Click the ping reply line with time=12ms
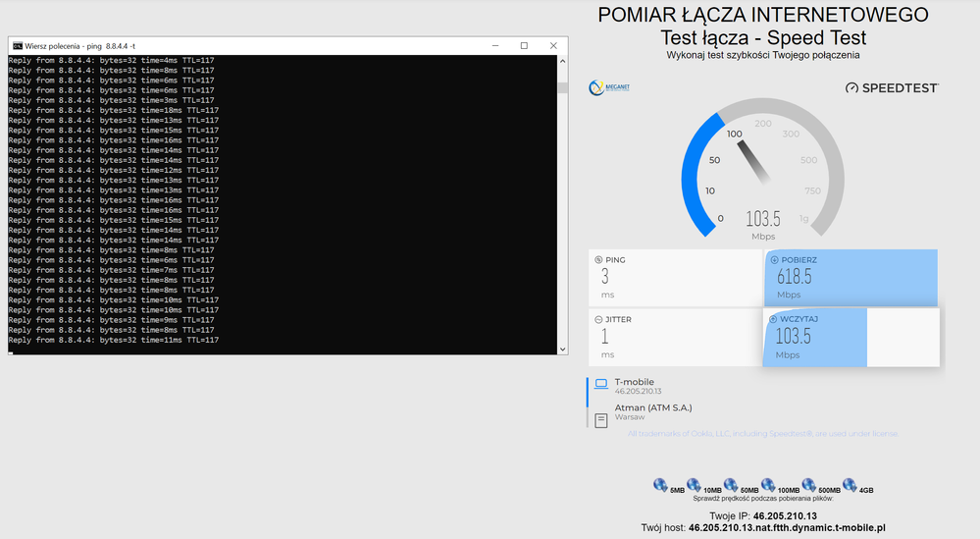Screen dimensions: 980x539 [114, 170]
